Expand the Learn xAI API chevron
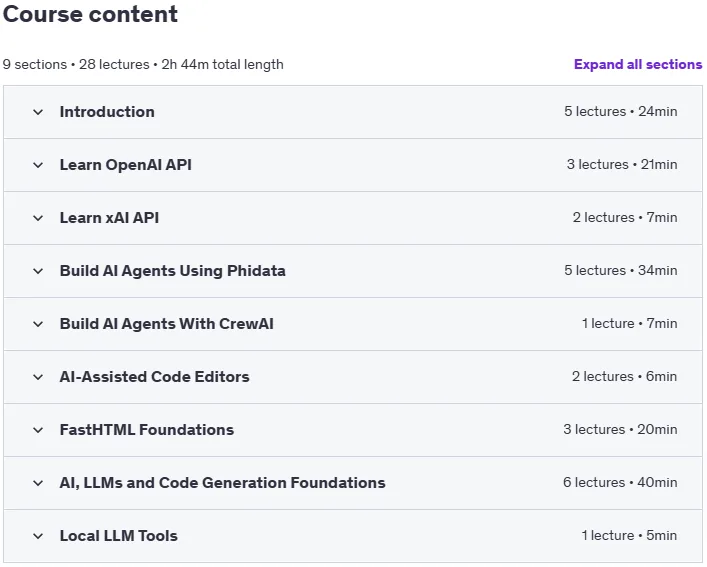The image size is (707, 567). point(38,218)
